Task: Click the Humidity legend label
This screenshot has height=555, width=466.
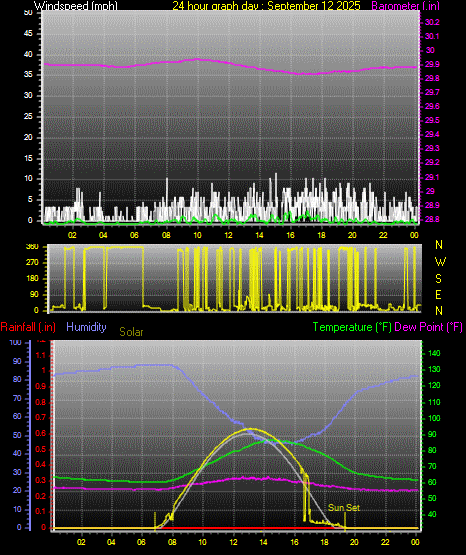Action: coord(86,327)
